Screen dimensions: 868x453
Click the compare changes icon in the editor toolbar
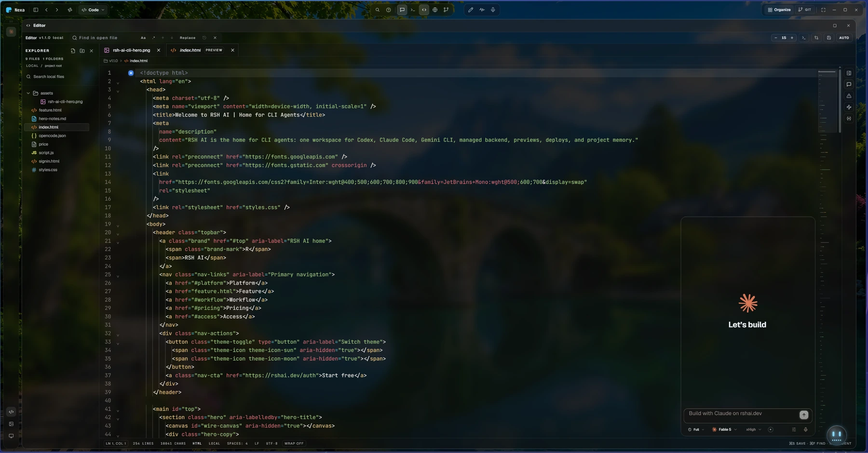[816, 38]
